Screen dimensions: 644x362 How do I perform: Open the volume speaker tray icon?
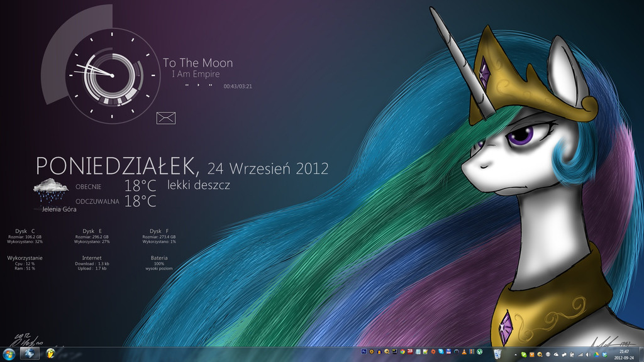click(588, 354)
